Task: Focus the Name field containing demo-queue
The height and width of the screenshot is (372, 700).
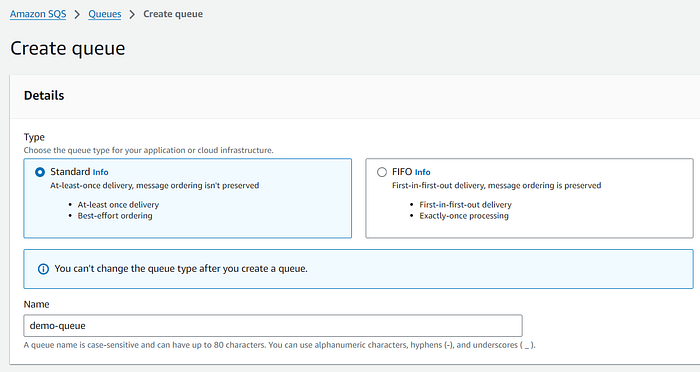Action: (273, 326)
